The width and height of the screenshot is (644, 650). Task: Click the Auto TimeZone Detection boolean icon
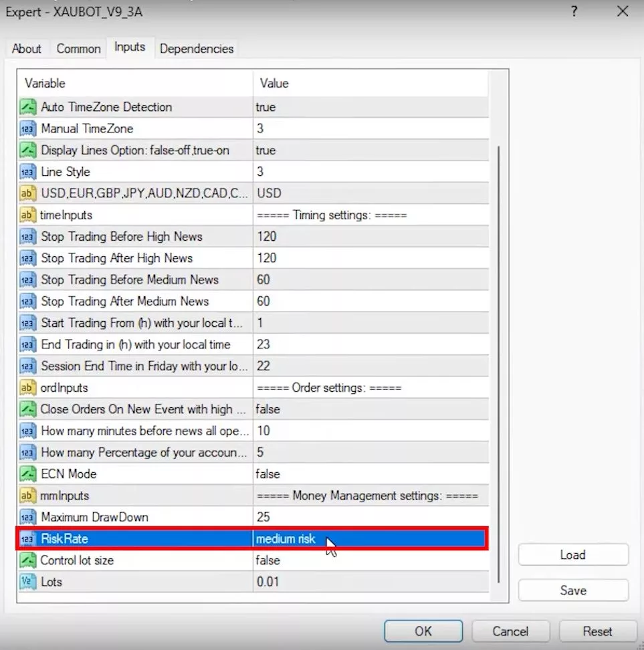point(28,107)
